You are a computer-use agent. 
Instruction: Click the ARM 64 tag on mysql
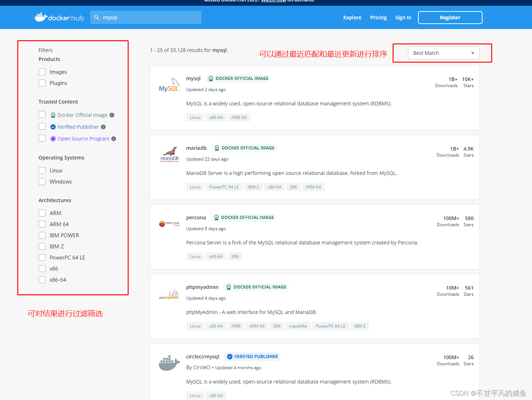239,118
